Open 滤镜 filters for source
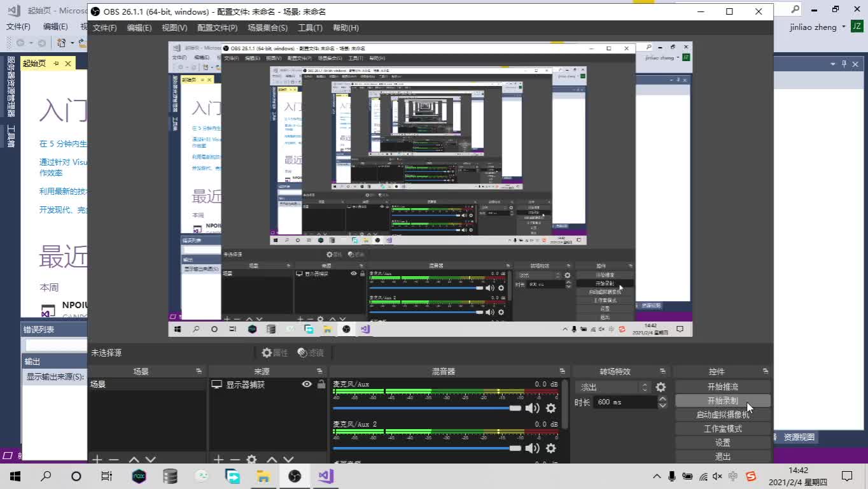868x489 pixels. tap(311, 353)
